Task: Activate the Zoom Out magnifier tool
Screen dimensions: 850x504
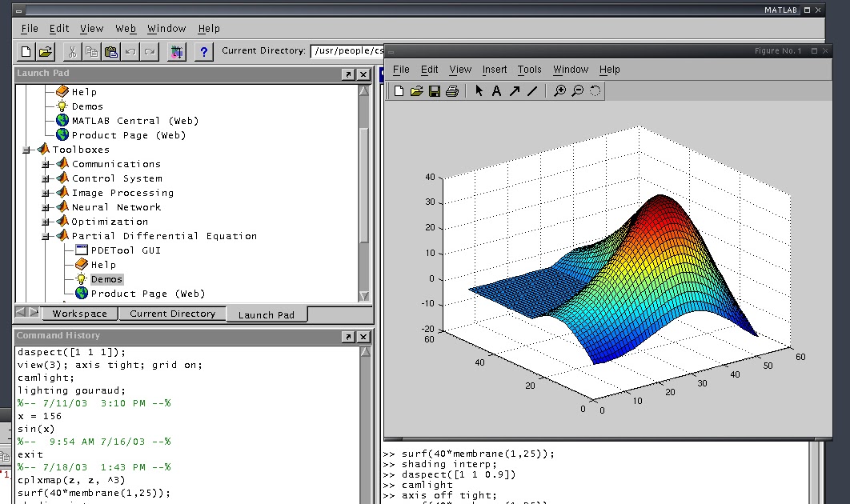Action: 578,91
